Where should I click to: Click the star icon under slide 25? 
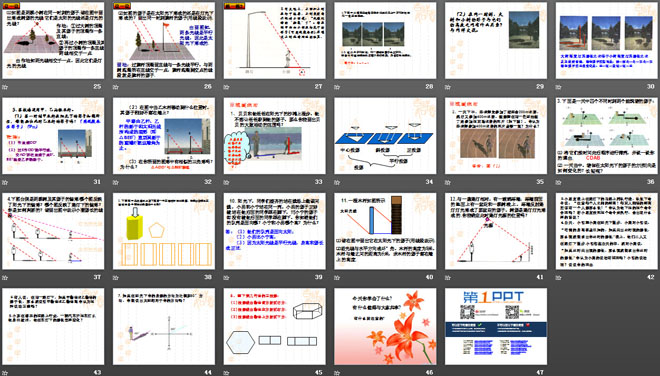point(5,87)
